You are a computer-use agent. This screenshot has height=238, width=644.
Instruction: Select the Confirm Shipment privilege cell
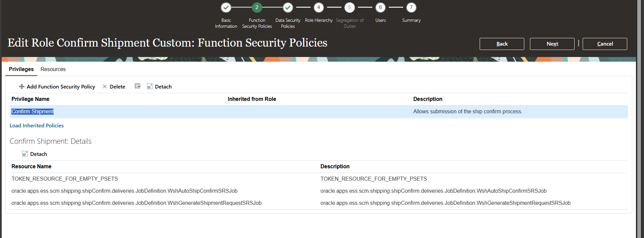tap(33, 111)
